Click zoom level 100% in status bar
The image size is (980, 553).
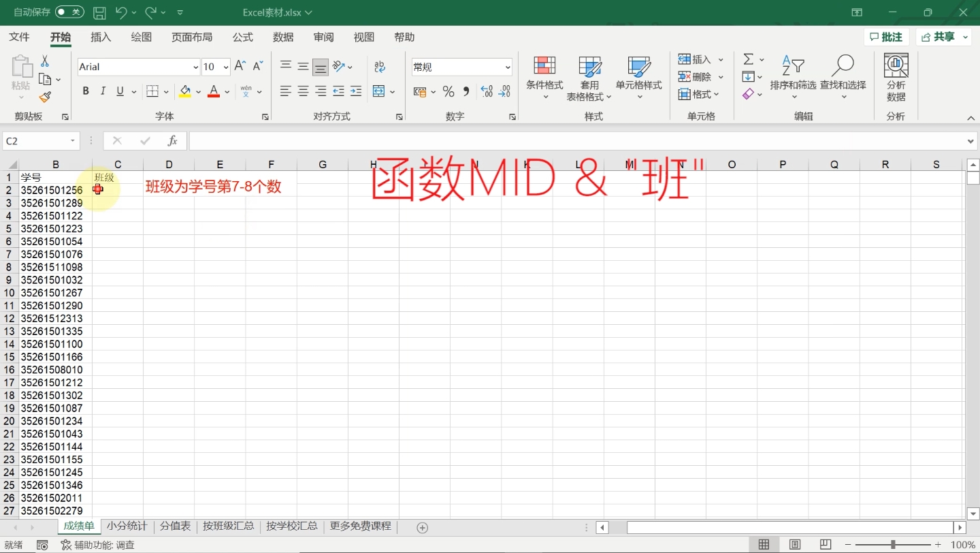(963, 545)
